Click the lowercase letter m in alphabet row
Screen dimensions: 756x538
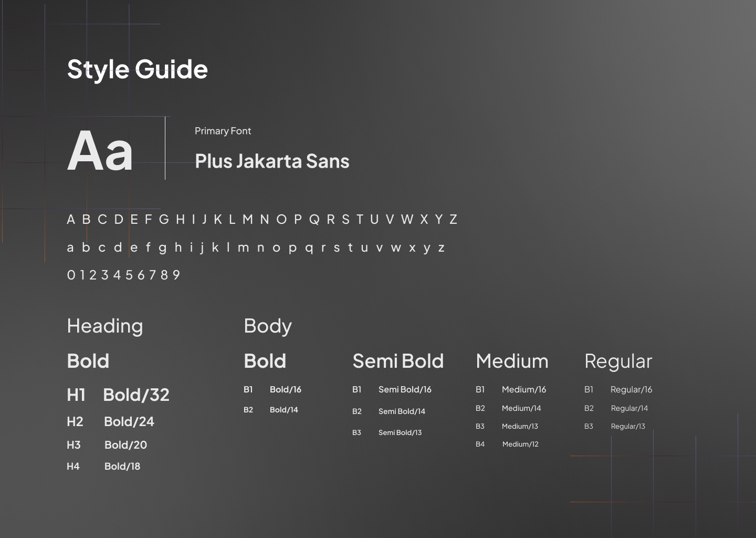(x=243, y=247)
